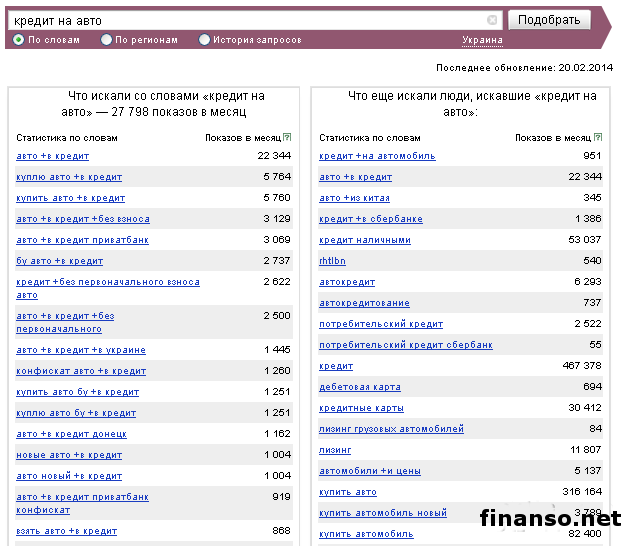Select the По словам radio button
This screenshot has height=546, width=636.
tap(18, 40)
